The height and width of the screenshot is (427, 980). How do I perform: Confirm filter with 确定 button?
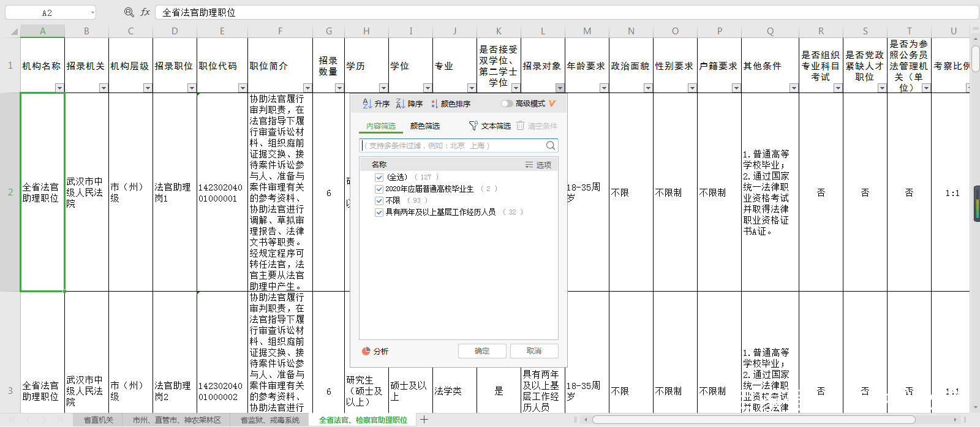pos(482,351)
